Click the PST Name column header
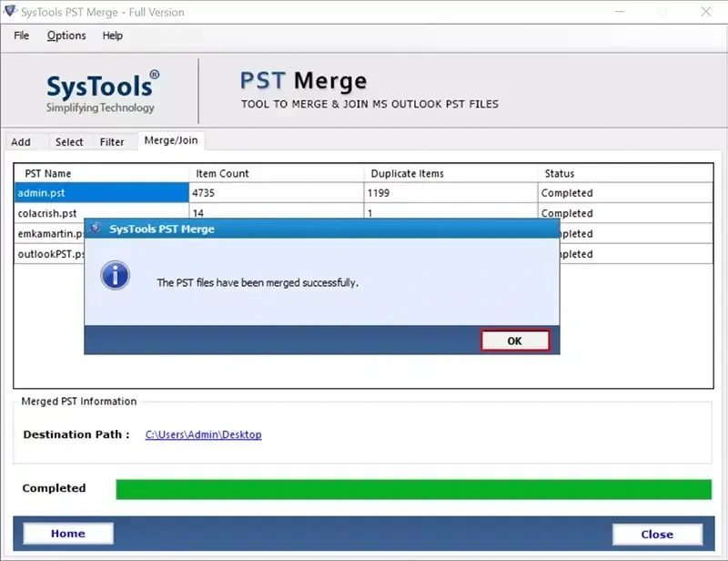 101,173
